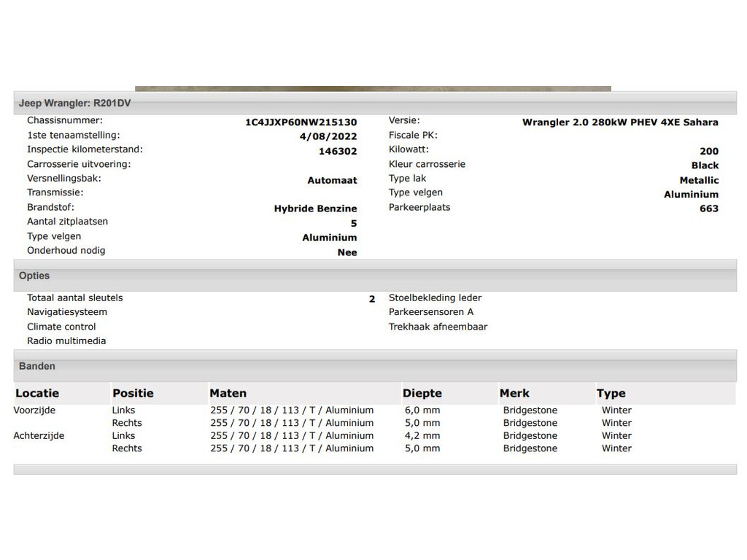Click the Parkeerplaats label
The height and width of the screenshot is (560, 747).
pos(419,207)
